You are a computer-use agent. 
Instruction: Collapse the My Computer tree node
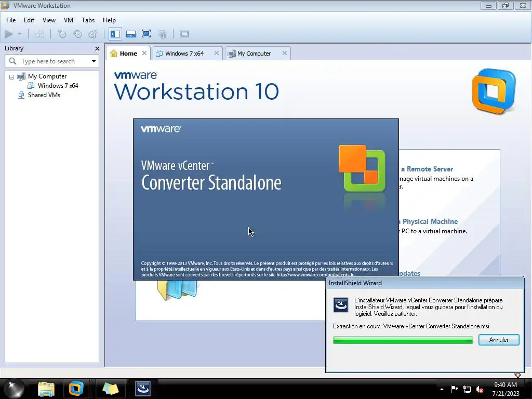(11, 77)
